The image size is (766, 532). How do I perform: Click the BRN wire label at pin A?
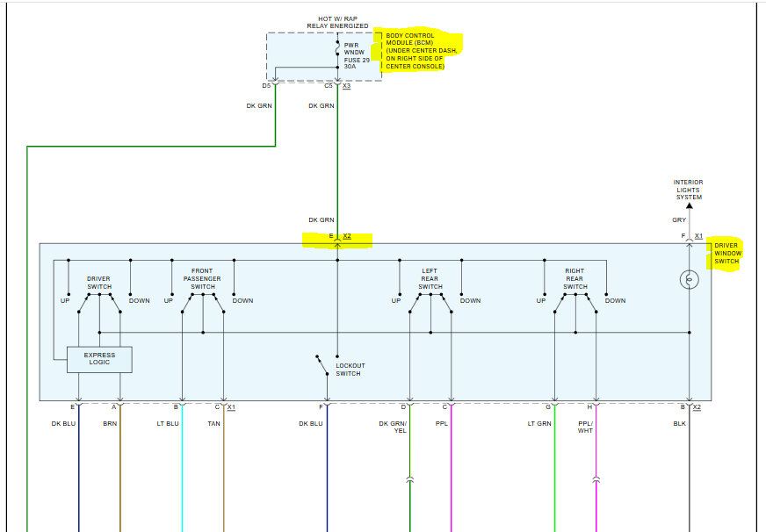[110, 424]
